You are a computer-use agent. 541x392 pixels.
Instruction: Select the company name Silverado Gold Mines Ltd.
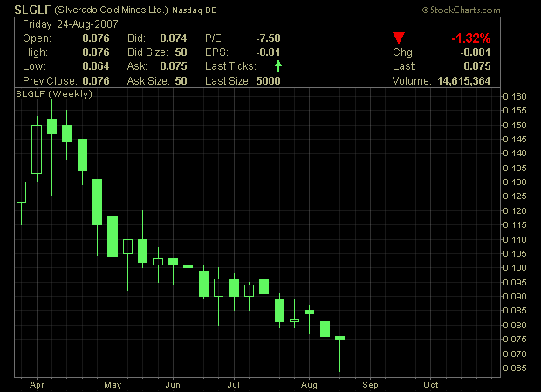[x=111, y=10]
